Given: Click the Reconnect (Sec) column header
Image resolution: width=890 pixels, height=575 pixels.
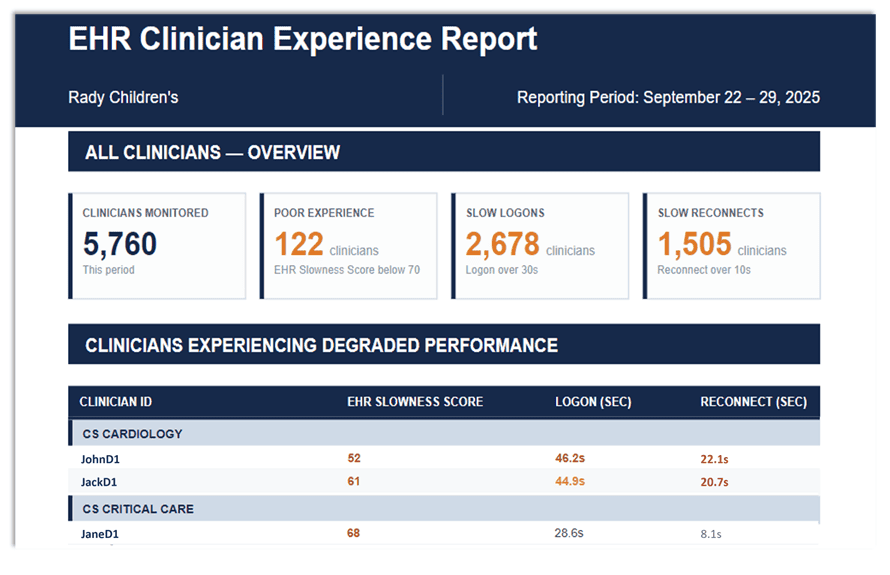Looking at the screenshot, I should [753, 402].
